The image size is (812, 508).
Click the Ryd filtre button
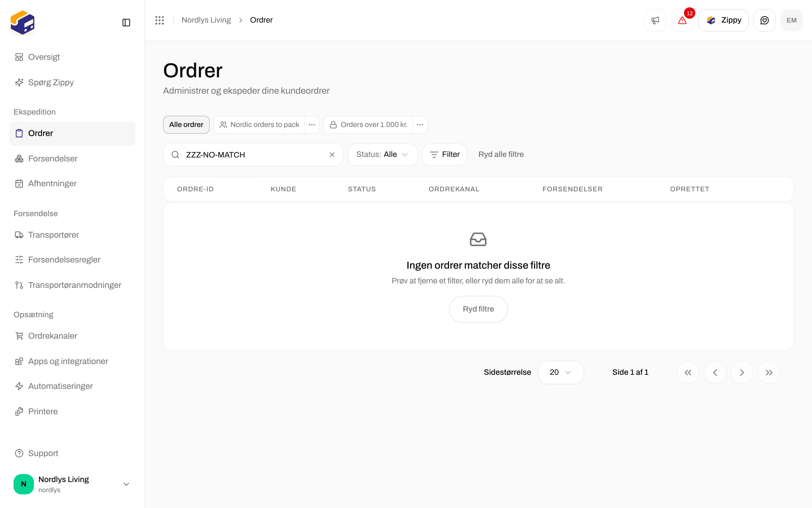coord(478,309)
